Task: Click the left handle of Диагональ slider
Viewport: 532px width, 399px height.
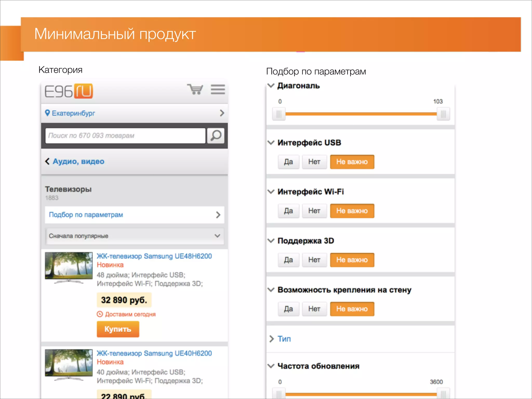Action: coord(279,114)
